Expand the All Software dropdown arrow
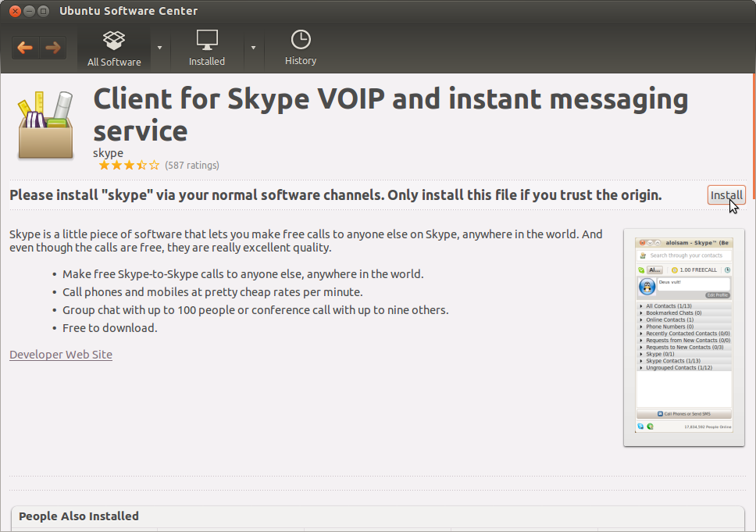Image resolution: width=756 pixels, height=532 pixels. coord(160,48)
